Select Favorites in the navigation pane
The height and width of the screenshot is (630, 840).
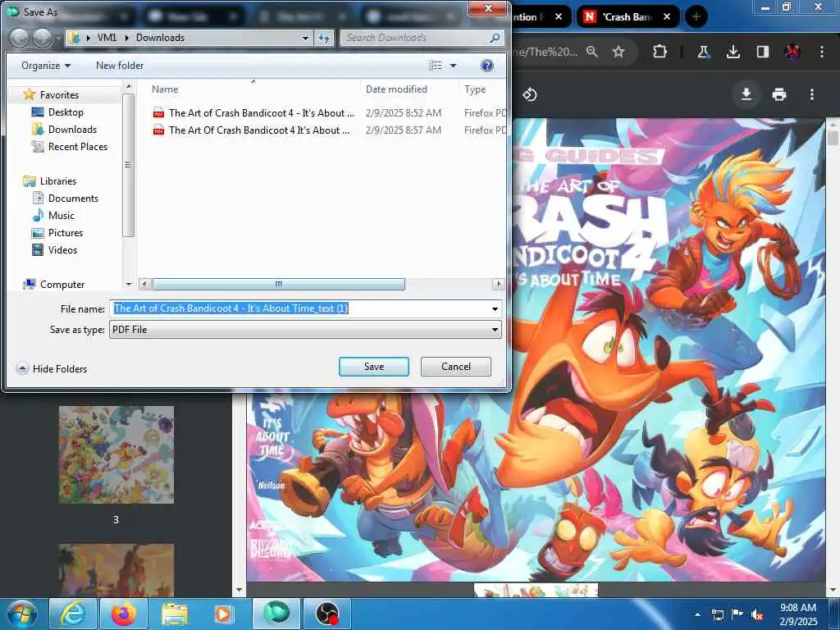coord(59,95)
